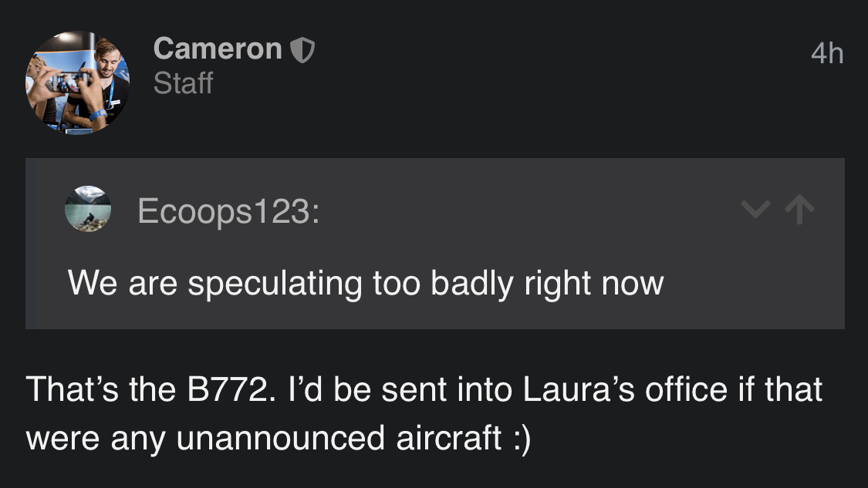Click the Ecoops123 username in quote
Image resolution: width=868 pixels, height=488 pixels.
pyautogui.click(x=228, y=210)
